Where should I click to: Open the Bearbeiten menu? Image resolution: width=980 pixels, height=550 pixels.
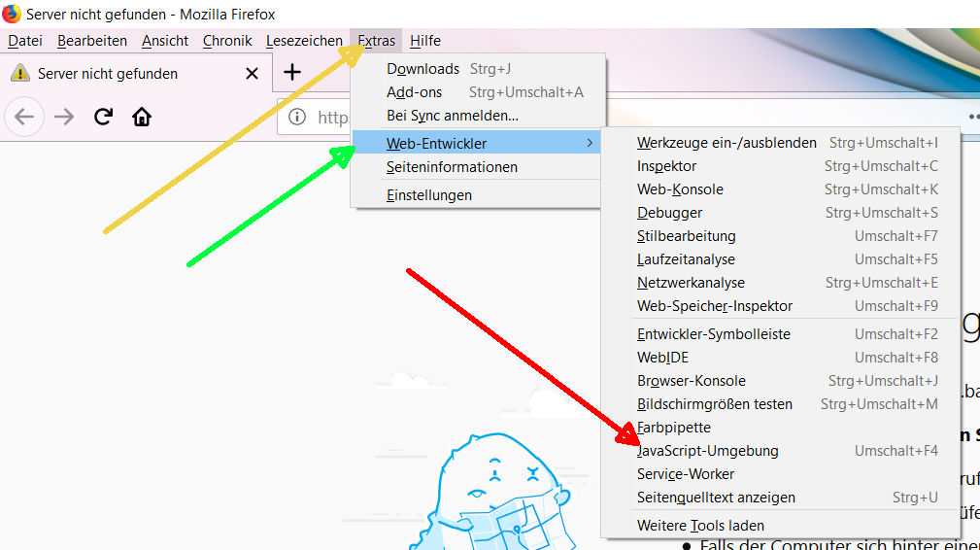(x=92, y=41)
